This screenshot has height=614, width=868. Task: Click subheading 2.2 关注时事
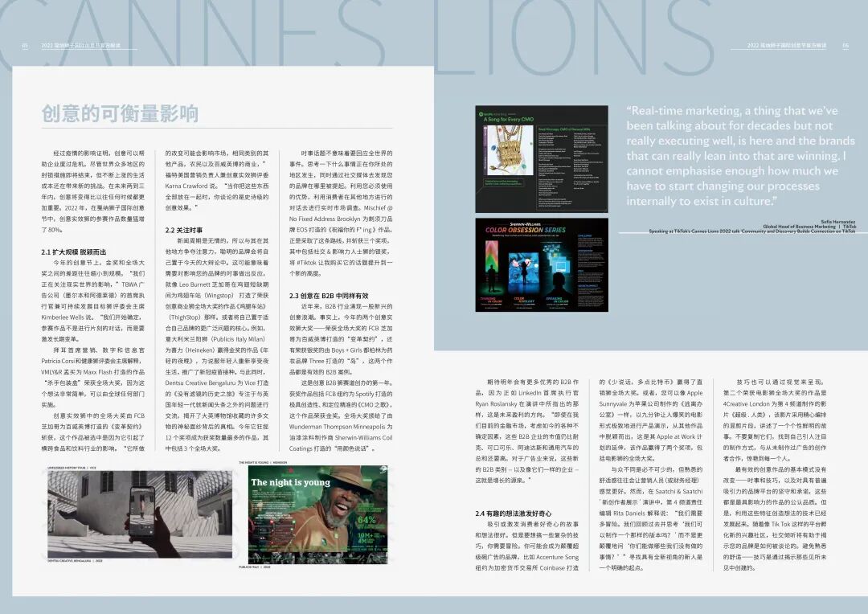(x=184, y=230)
